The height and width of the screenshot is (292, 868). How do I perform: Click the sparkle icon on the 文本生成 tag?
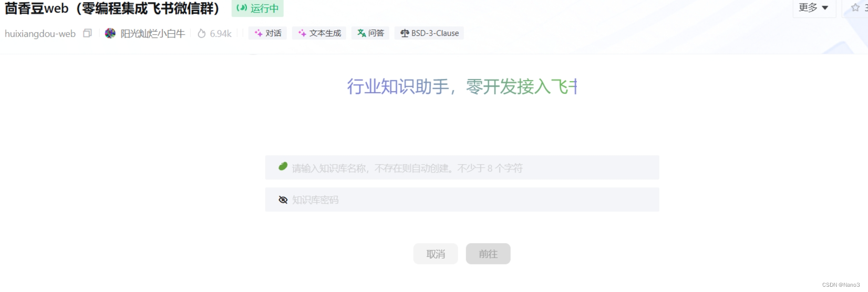pos(302,33)
